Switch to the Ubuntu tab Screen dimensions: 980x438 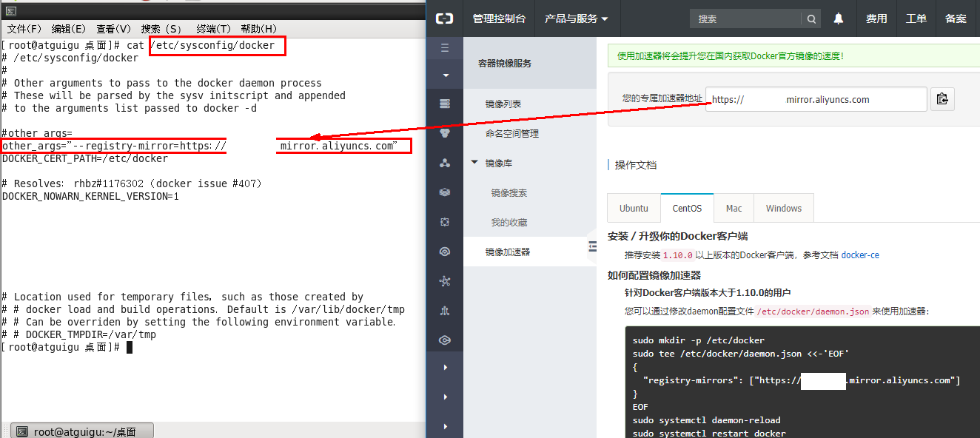634,208
